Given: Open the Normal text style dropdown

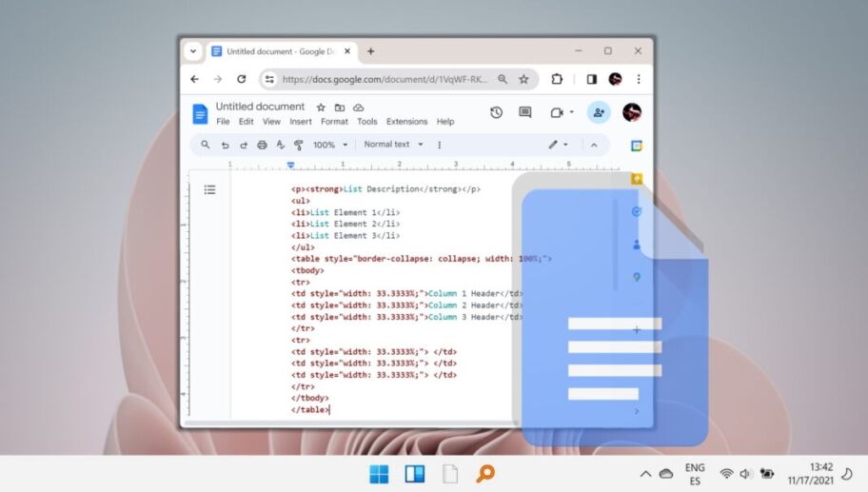Looking at the screenshot, I should (394, 145).
